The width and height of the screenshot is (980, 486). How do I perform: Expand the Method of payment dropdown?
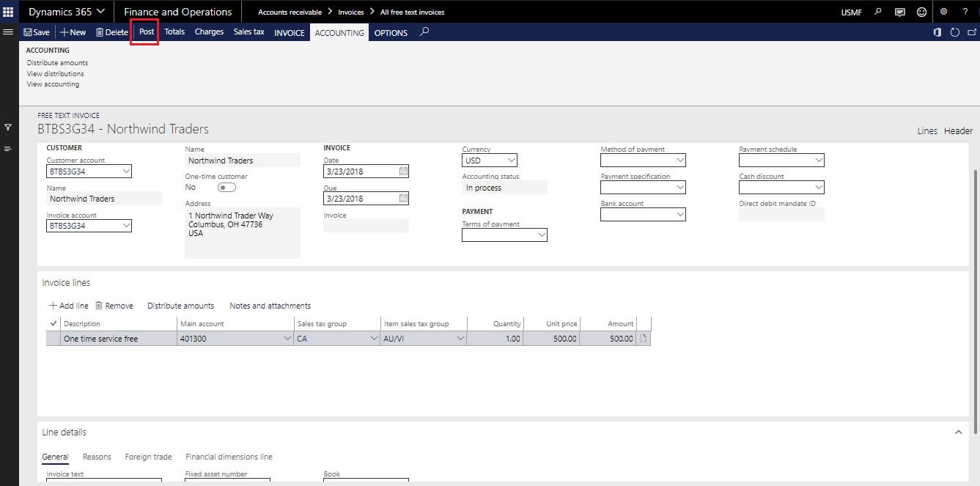[x=680, y=161]
